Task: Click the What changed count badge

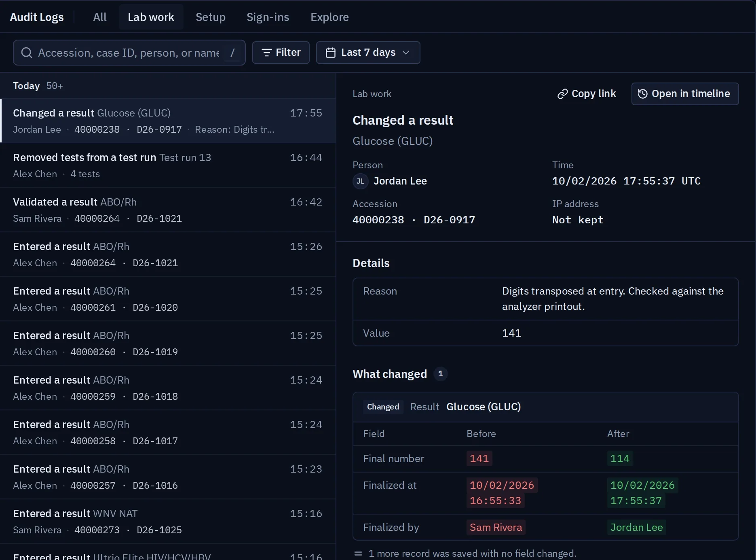Action: click(441, 374)
